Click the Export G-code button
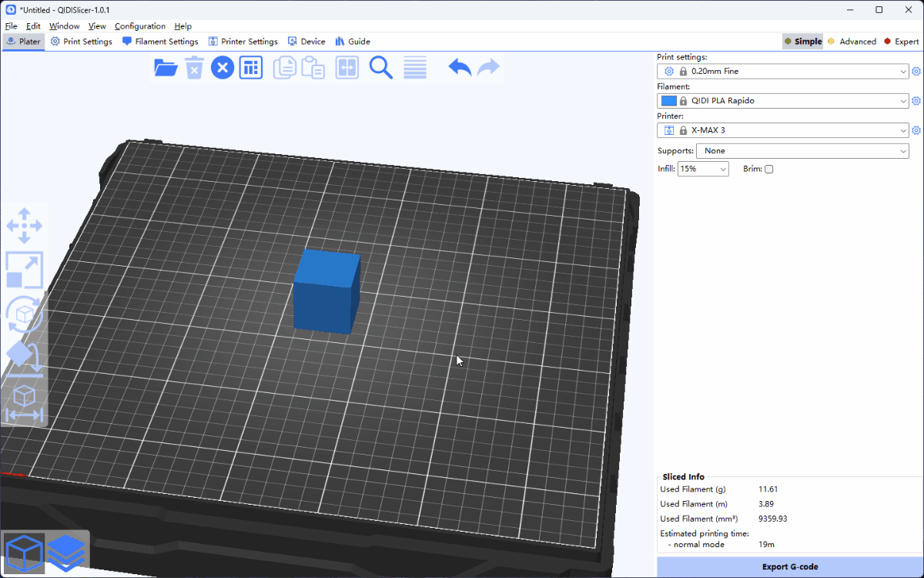The height and width of the screenshot is (578, 924). 790,566
